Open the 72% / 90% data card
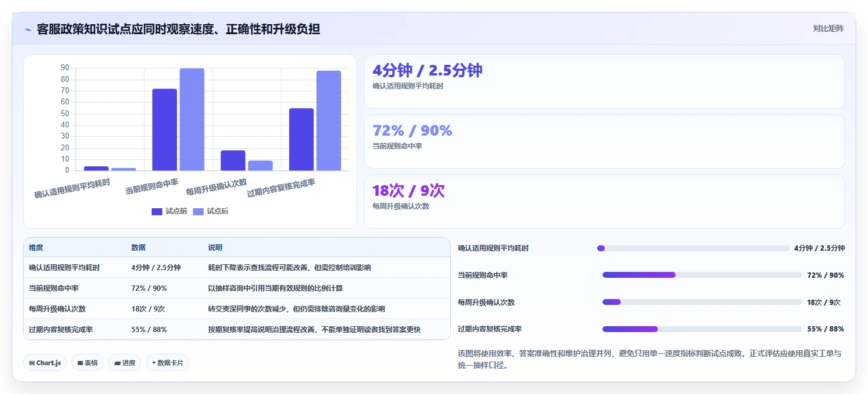 [x=604, y=142]
